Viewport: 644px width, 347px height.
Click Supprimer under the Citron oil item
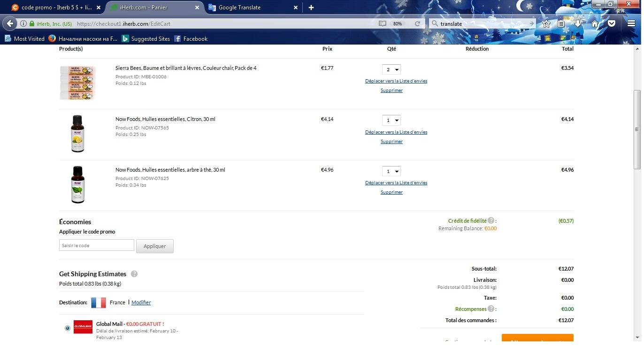pos(391,142)
